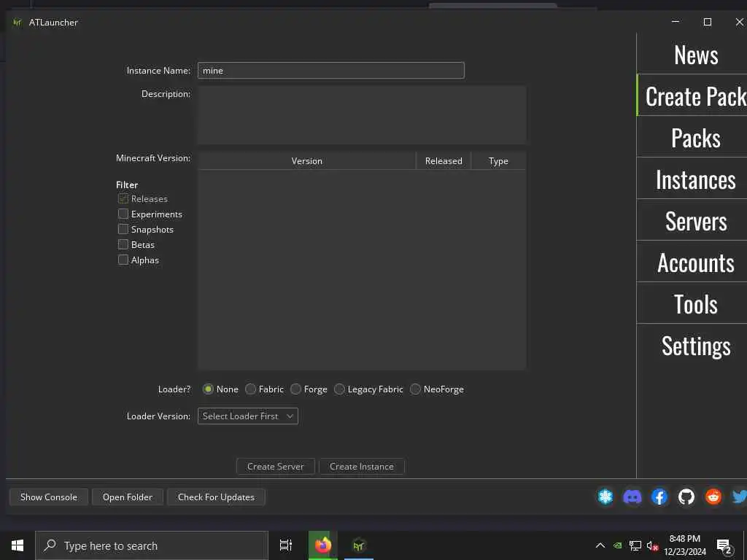Click the Create Server button
The width and height of the screenshot is (747, 560).
coord(275,466)
